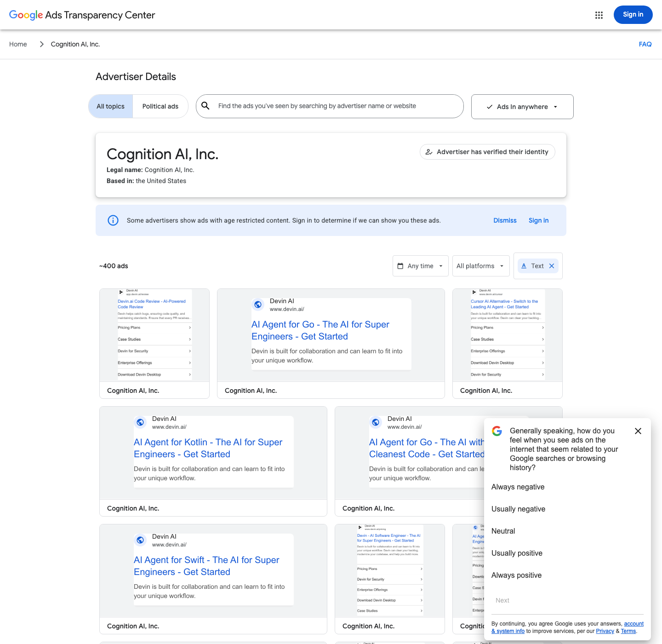Open the Privacy link in the survey
Image resolution: width=662 pixels, height=644 pixels.
click(605, 631)
